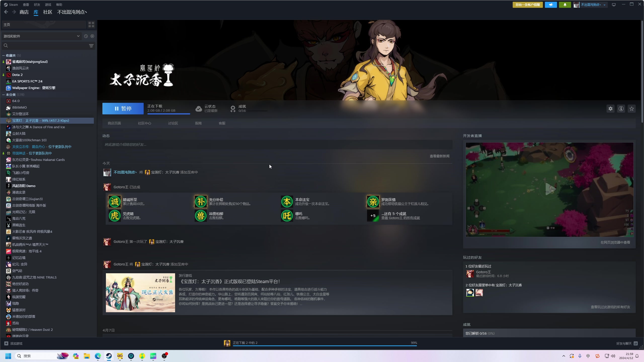Viewport: 644px width, 362px height.
Task: Expand the account name dropdown
Action: coord(605,5)
